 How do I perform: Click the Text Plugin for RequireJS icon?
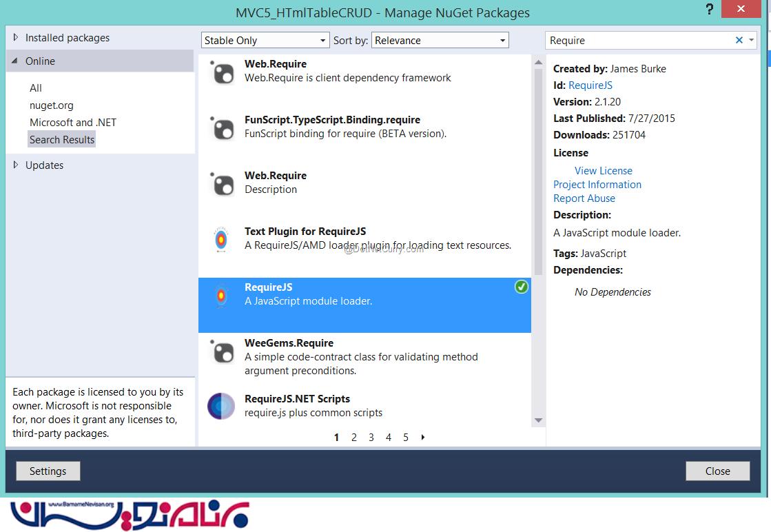pyautogui.click(x=221, y=240)
